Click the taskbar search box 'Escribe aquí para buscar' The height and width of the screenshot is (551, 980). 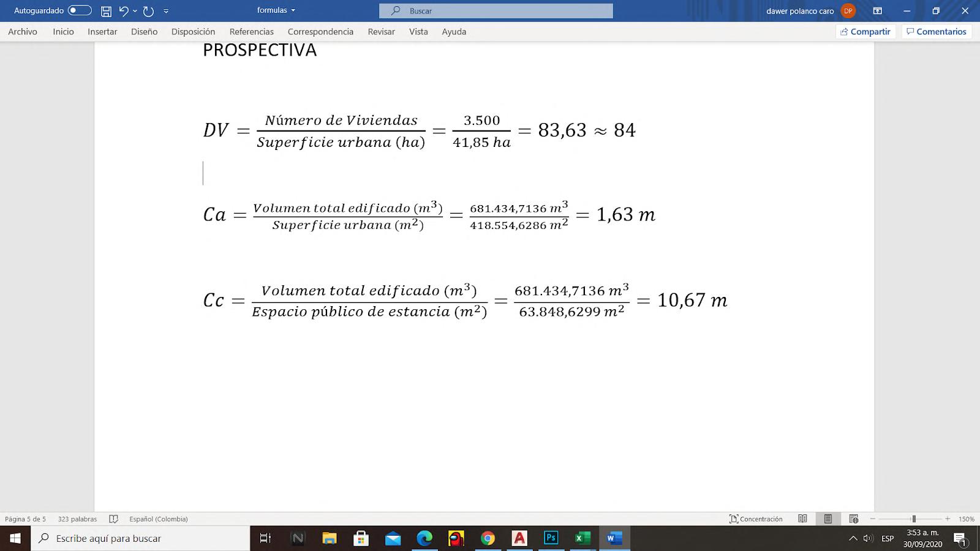140,538
